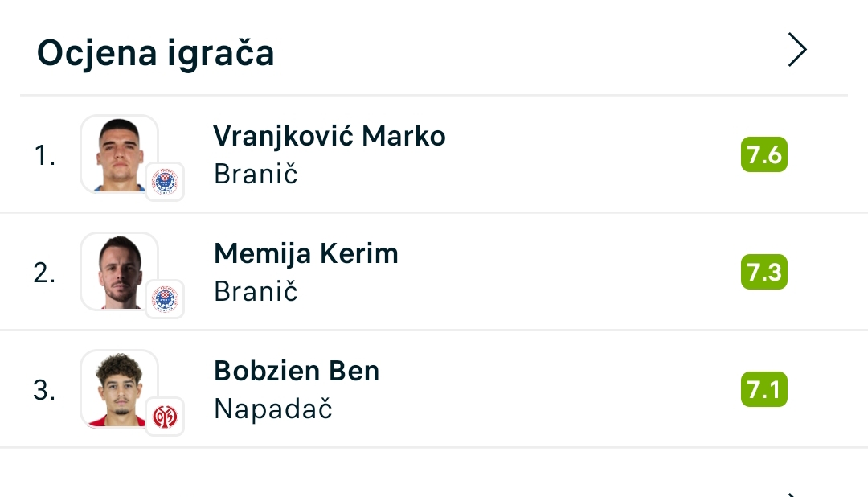This screenshot has height=497, width=868.
Task: Expand the Ocjena igrača section arrow
Action: coord(796,51)
